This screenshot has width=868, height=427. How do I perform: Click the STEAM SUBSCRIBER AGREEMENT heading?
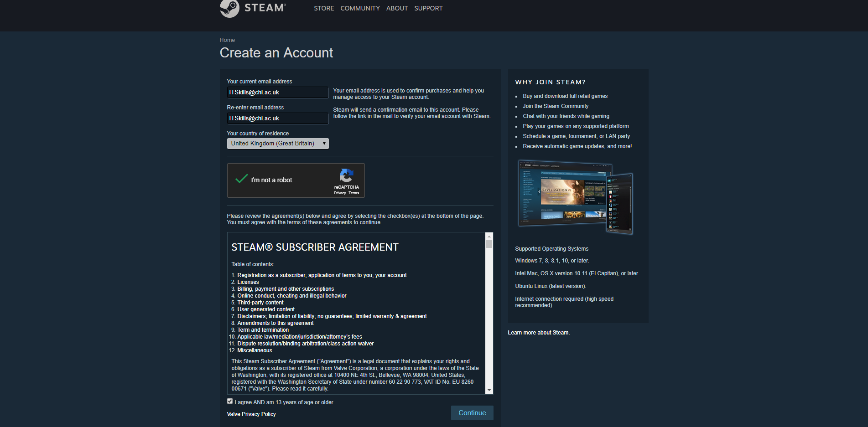click(x=315, y=247)
